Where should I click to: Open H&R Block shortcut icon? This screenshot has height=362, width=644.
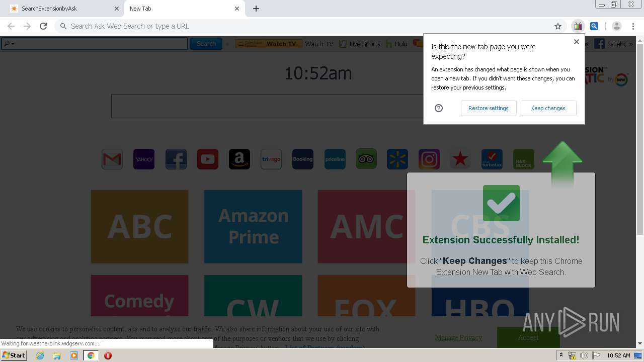(524, 159)
